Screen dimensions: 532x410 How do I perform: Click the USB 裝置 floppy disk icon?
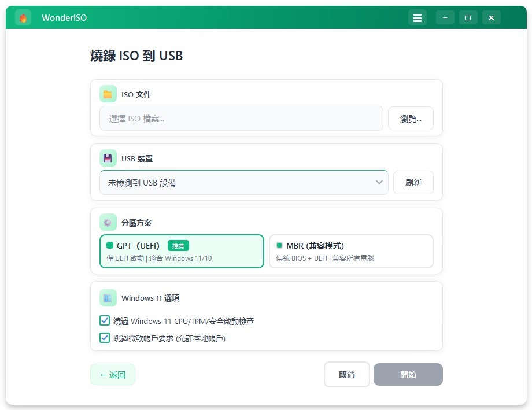coord(108,158)
